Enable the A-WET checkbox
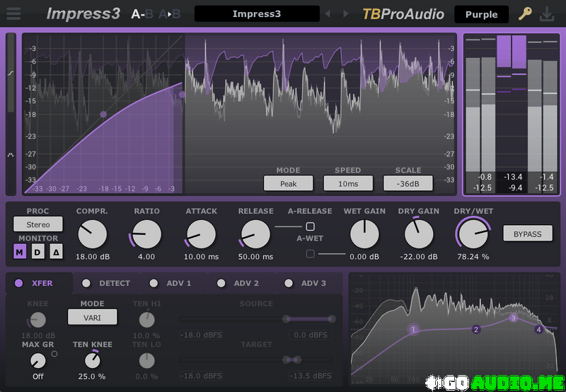Viewport: 566px width, 392px height. point(310,254)
